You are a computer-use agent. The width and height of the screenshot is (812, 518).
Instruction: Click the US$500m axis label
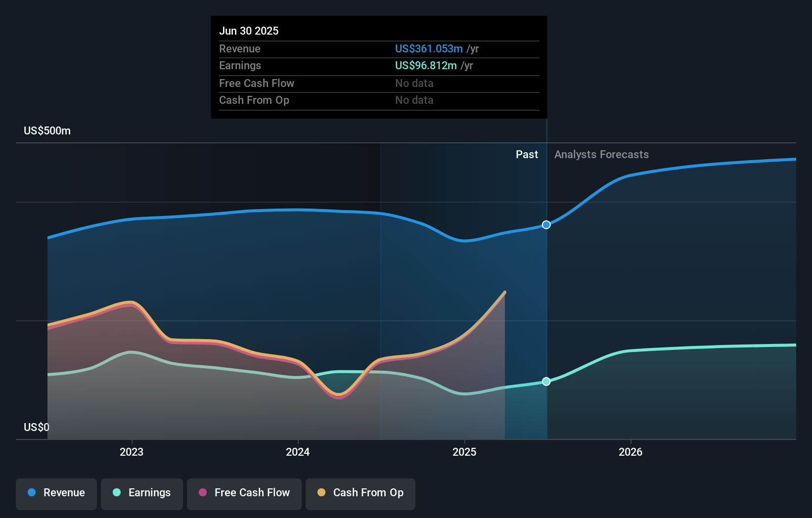click(47, 131)
